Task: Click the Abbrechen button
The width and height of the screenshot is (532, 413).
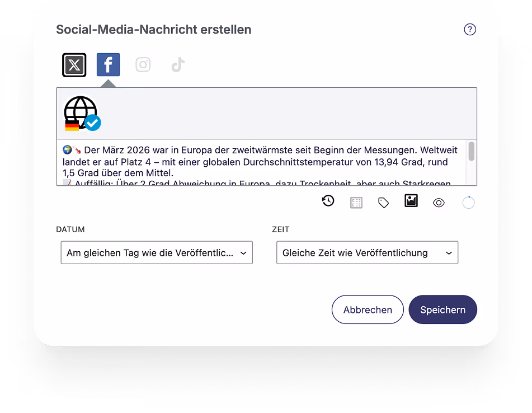Action: click(x=368, y=309)
